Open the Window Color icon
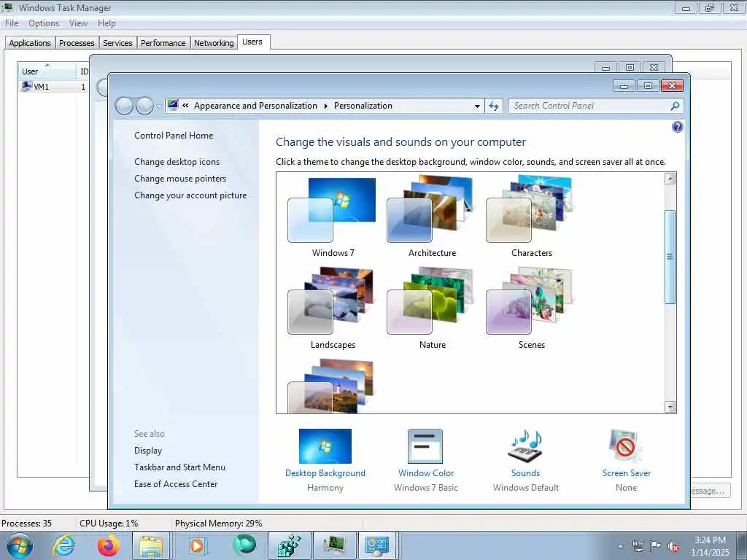747x560 pixels. coord(425,446)
